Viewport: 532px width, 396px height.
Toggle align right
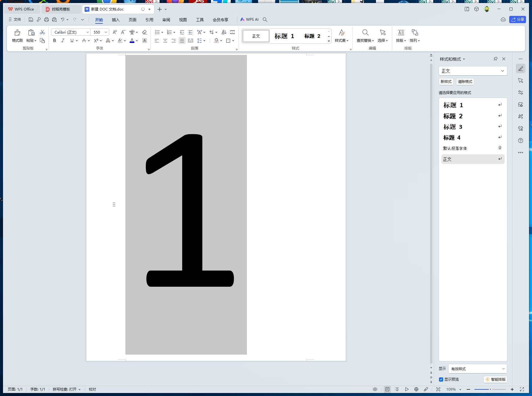(x=173, y=41)
